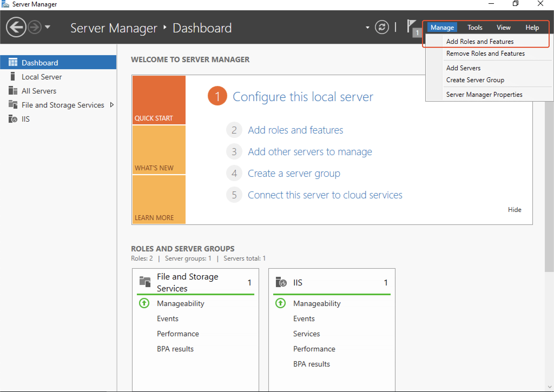Click Connect this server to cloud services
554x392 pixels.
325,195
